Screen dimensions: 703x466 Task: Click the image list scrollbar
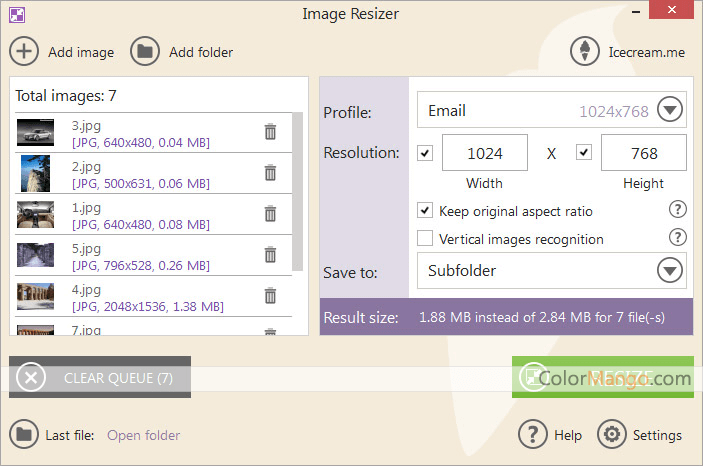297,190
